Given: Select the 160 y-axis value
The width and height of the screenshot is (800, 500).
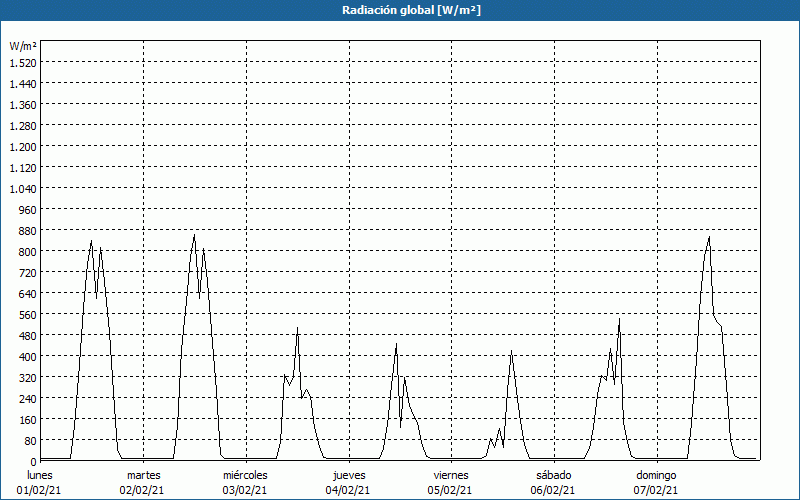Looking at the screenshot, I should point(28,420).
